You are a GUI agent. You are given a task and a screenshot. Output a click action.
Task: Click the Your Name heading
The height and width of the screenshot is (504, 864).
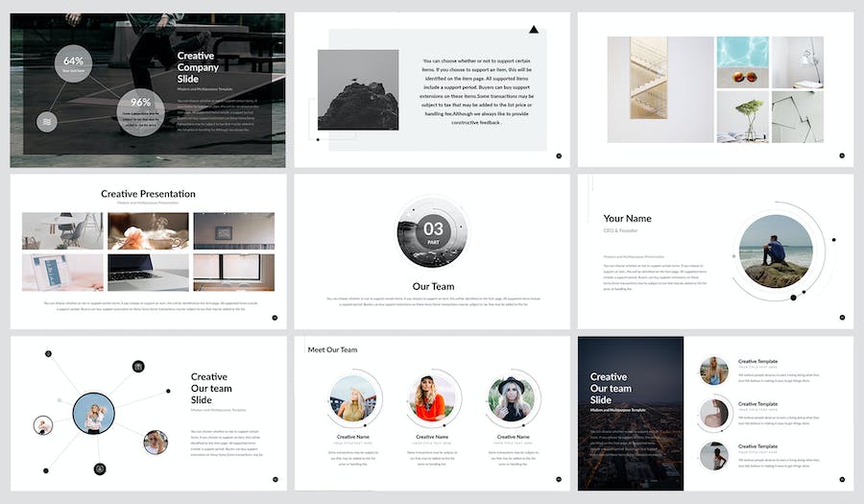coord(627,219)
